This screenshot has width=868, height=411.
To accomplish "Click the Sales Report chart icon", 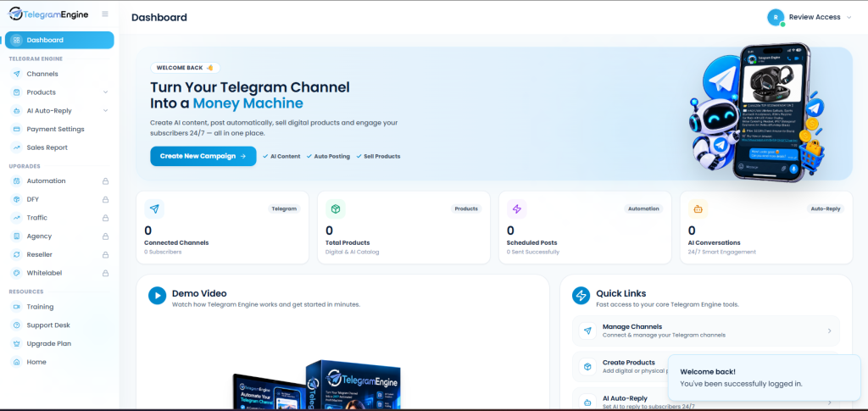I will click(x=16, y=147).
